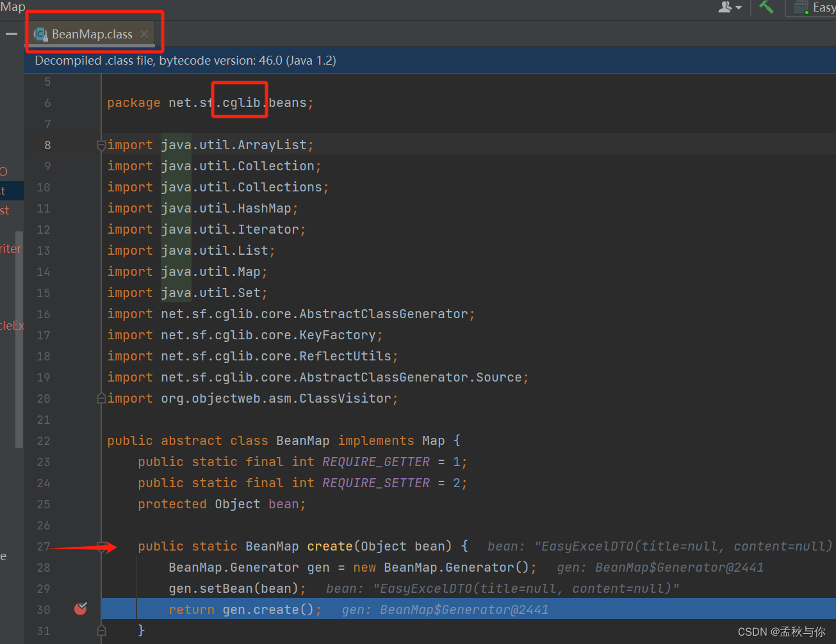Click 'org.objectweb.asm.ClassVisitor' import text
836x644 pixels.
tap(276, 398)
